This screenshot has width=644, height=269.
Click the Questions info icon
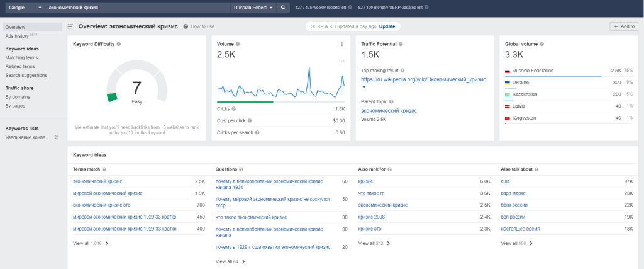coord(241,169)
